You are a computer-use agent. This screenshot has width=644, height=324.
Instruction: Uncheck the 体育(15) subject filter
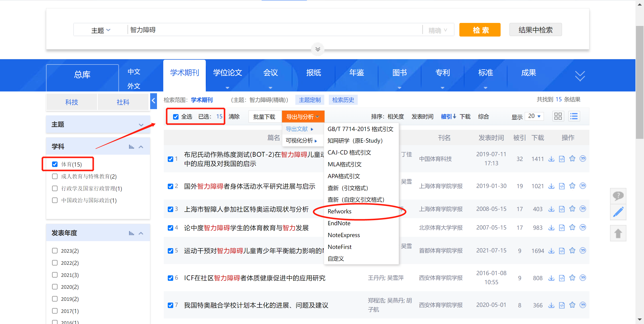[x=55, y=164]
